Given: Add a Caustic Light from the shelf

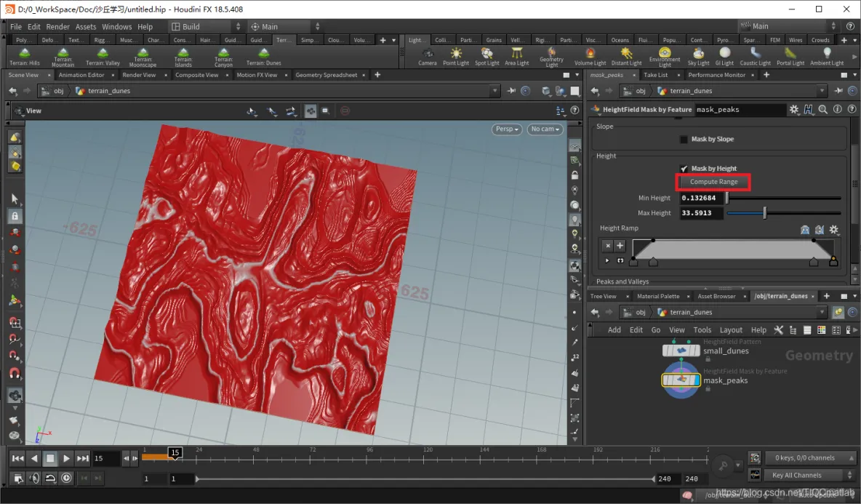Looking at the screenshot, I should [x=756, y=57].
